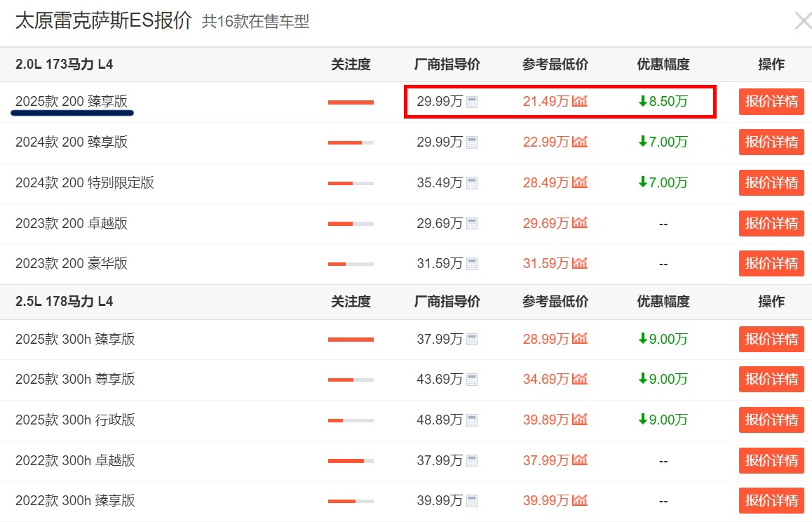Open the 2024款 200 特别限定版 model link
Screen dimensions: 812x522
85,182
